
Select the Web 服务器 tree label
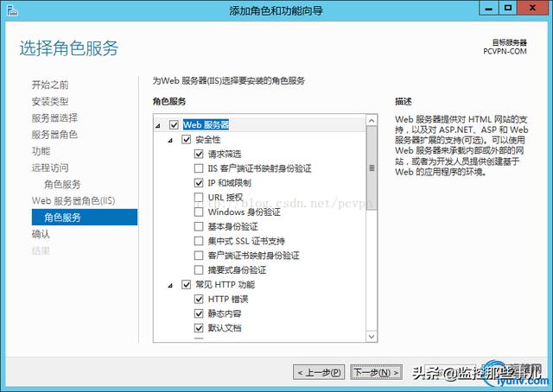click(206, 125)
